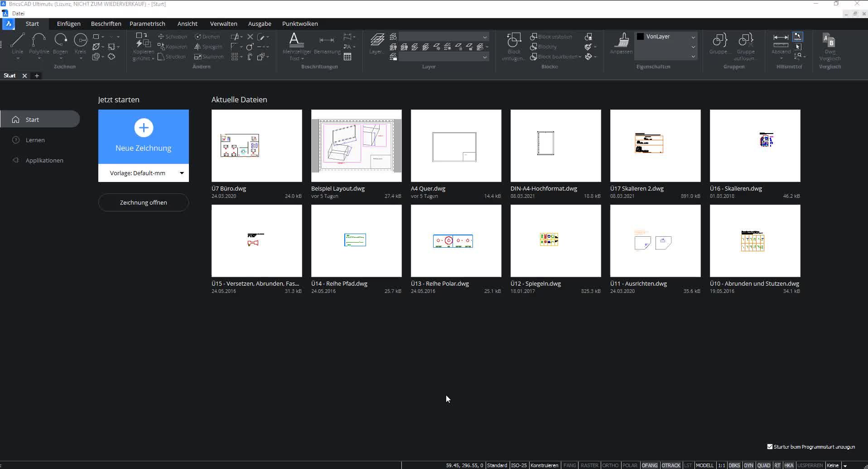Open the Verwalten ribbon tab

tap(224, 24)
